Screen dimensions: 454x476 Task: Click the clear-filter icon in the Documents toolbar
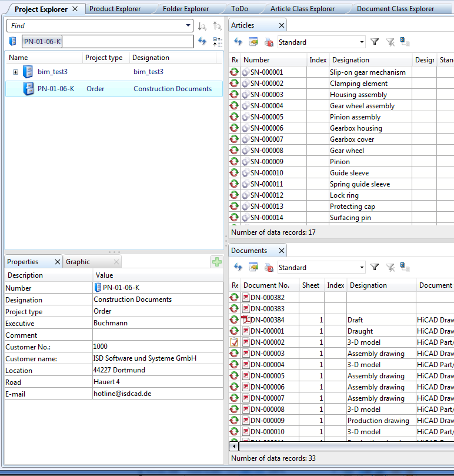[390, 267]
